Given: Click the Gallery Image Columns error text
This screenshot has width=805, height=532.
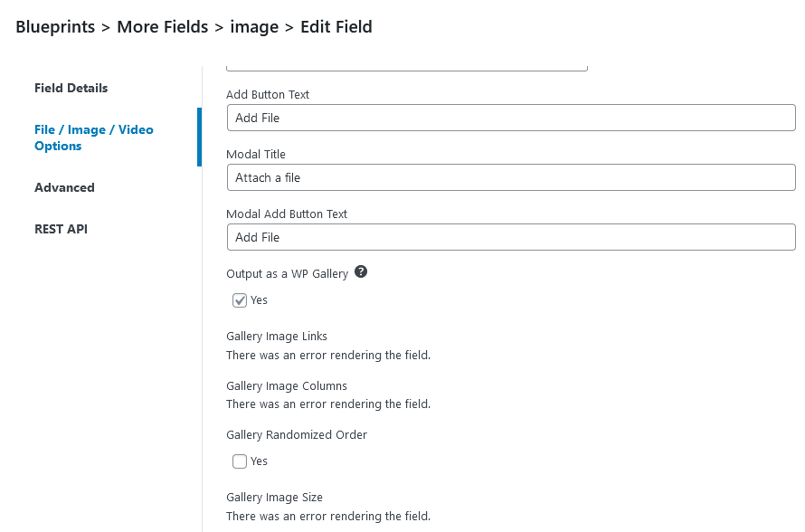Looking at the screenshot, I should click(x=328, y=404).
